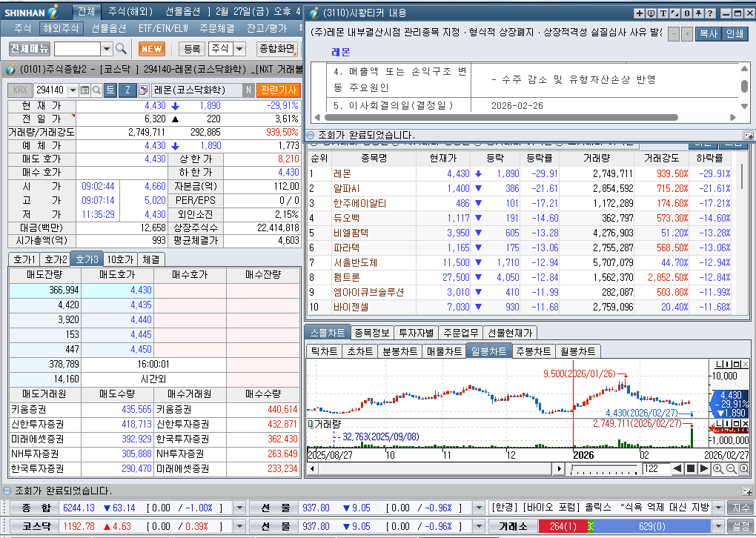Viewport: 756px width, 538px height.
Task: Click the orange 관련기사 button
Action: point(278,90)
